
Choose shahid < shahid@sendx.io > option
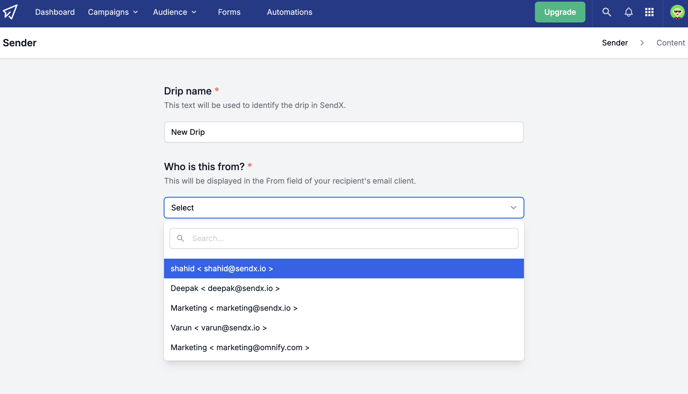tap(344, 269)
